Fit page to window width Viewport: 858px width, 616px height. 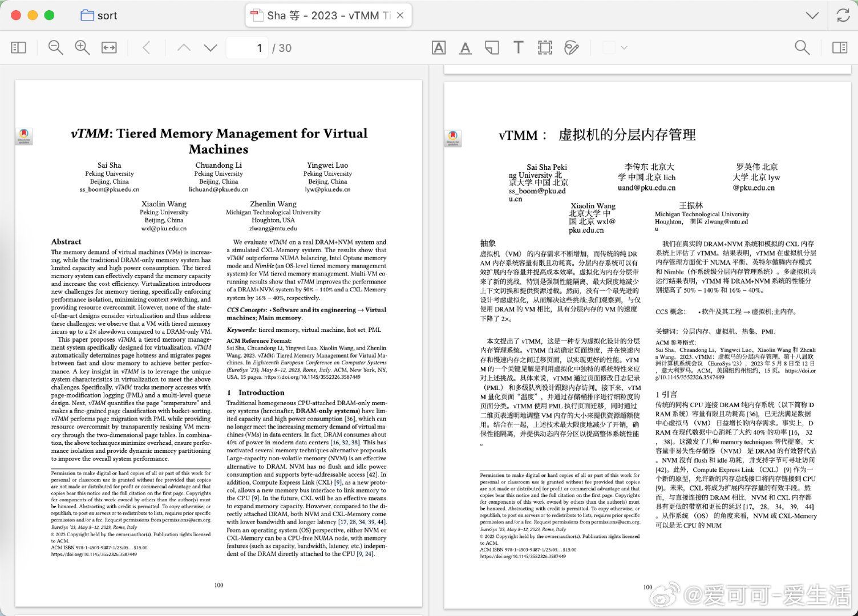pyautogui.click(x=109, y=48)
